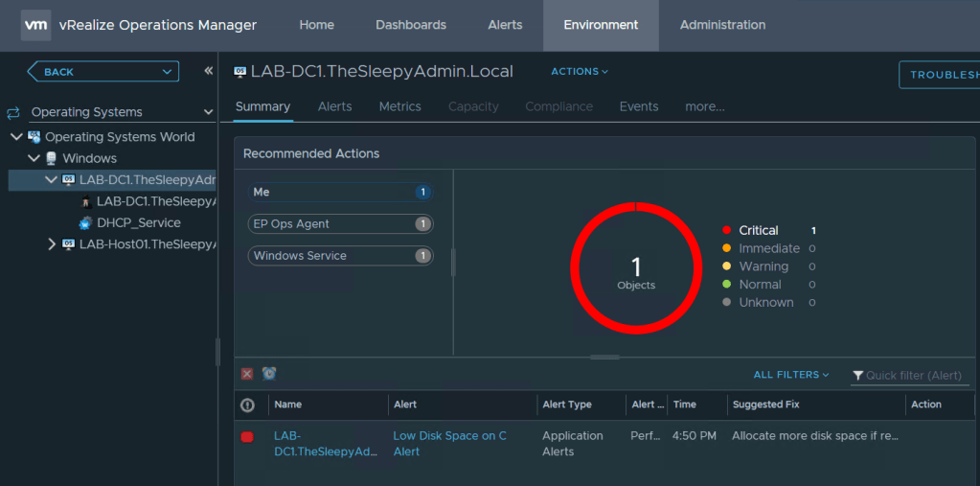The image size is (980, 486).
Task: Click the double-chevron collapse sidebar icon
Action: pyautogui.click(x=209, y=71)
